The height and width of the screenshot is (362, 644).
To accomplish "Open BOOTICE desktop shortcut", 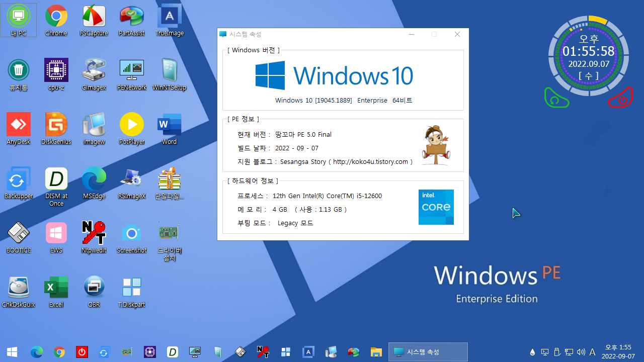I will (19, 238).
